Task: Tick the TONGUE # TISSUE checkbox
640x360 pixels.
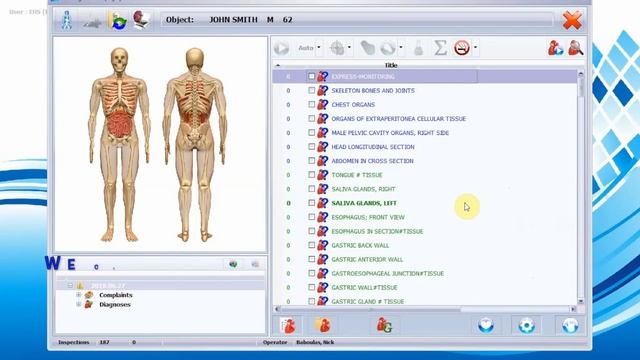Action: click(311, 175)
